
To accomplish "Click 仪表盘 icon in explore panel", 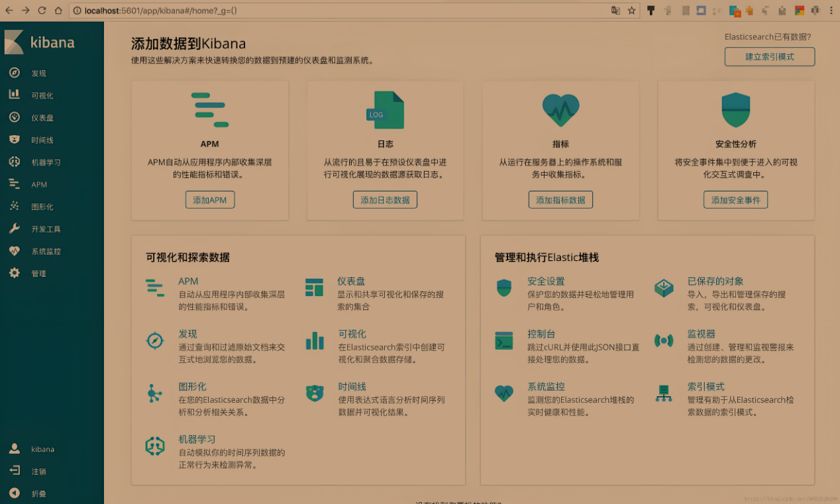I will tap(314, 287).
